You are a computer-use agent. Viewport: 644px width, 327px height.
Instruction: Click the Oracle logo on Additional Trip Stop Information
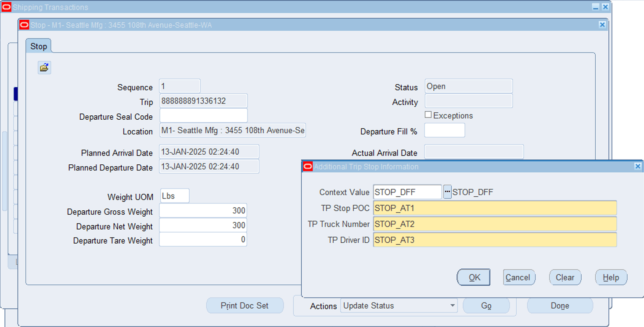(307, 167)
